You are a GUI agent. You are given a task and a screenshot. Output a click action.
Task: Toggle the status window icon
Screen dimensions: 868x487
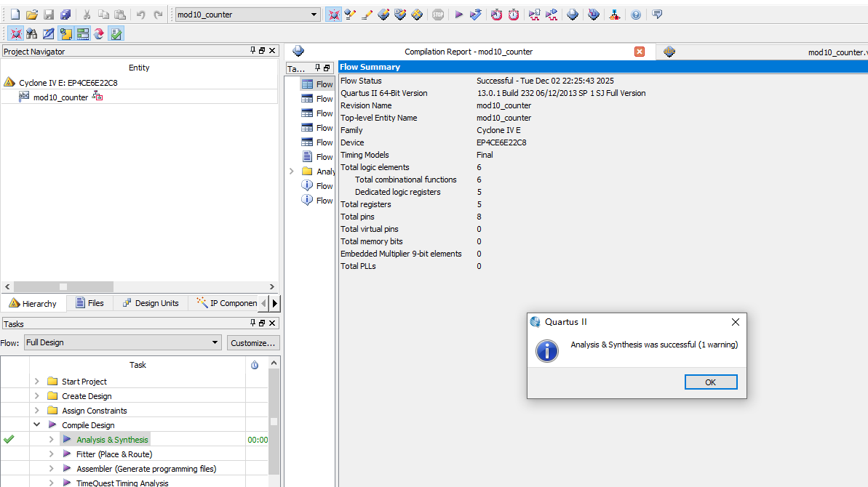click(x=82, y=33)
